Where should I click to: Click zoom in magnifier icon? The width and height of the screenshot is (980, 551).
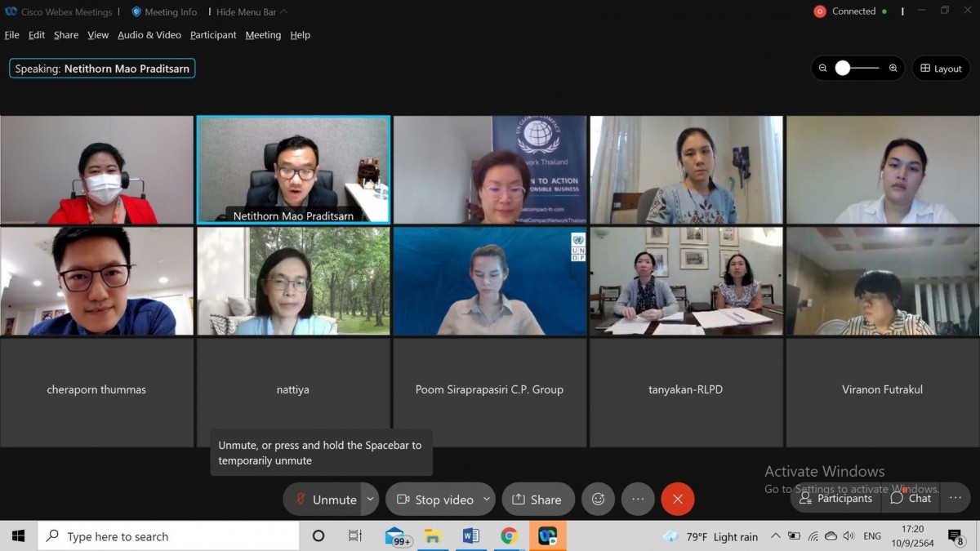pos(893,69)
